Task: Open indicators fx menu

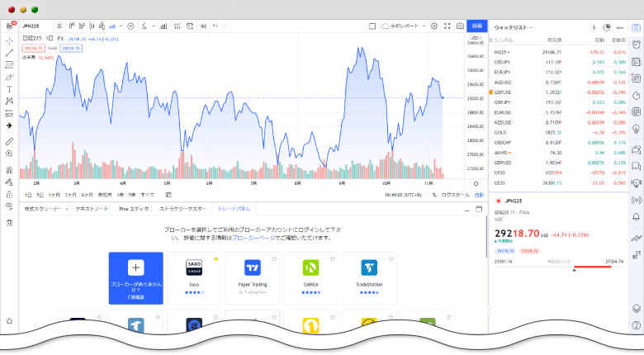Action: (144, 26)
